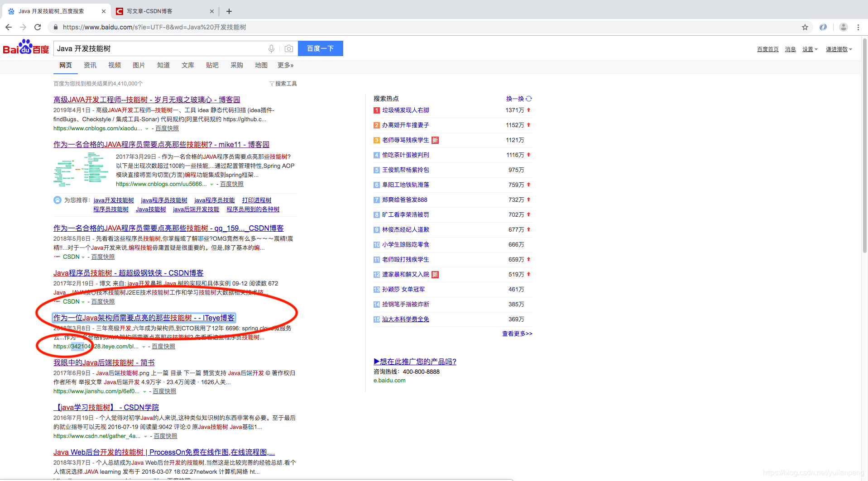This screenshot has height=481, width=868.
Task: Expand arrow beside iteye.com URL
Action: [144, 347]
